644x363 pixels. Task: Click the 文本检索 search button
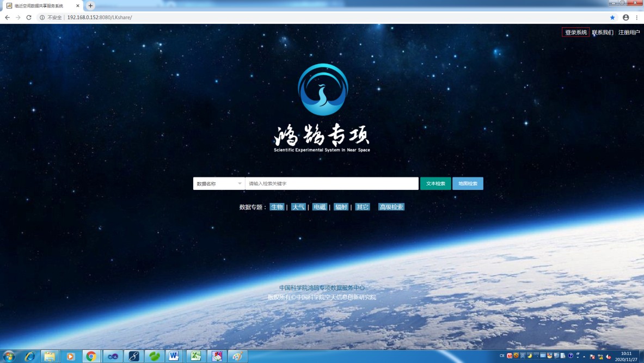click(x=434, y=183)
